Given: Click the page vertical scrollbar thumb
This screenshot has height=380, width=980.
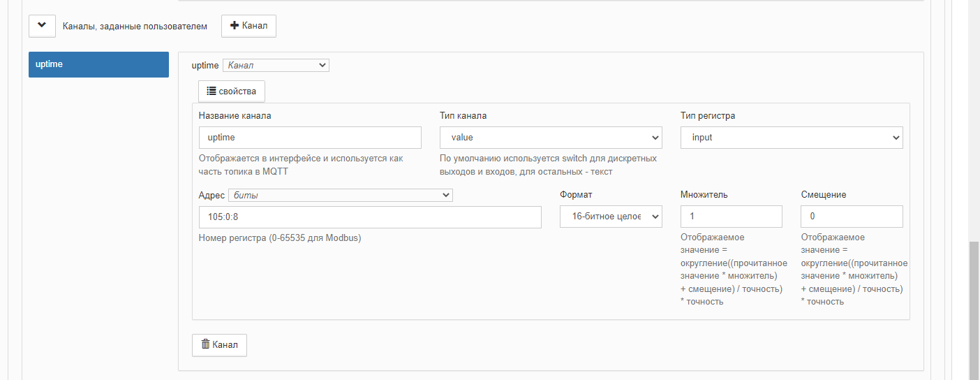Looking at the screenshot, I should click(974, 311).
